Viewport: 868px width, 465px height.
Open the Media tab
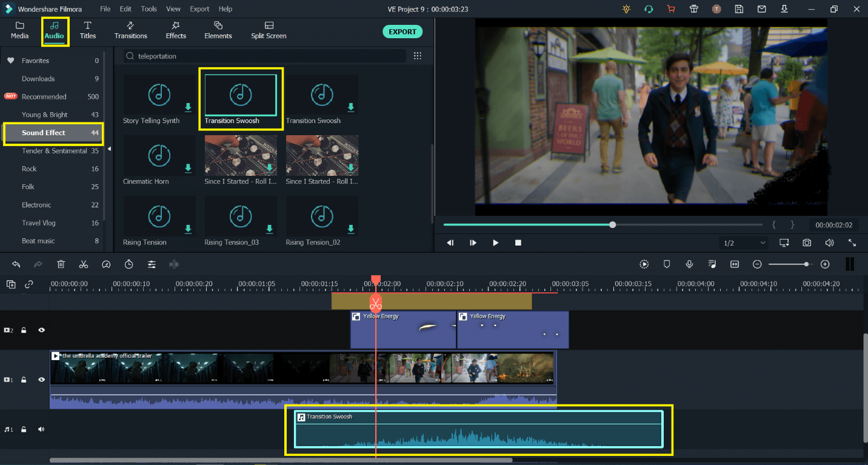(x=19, y=30)
